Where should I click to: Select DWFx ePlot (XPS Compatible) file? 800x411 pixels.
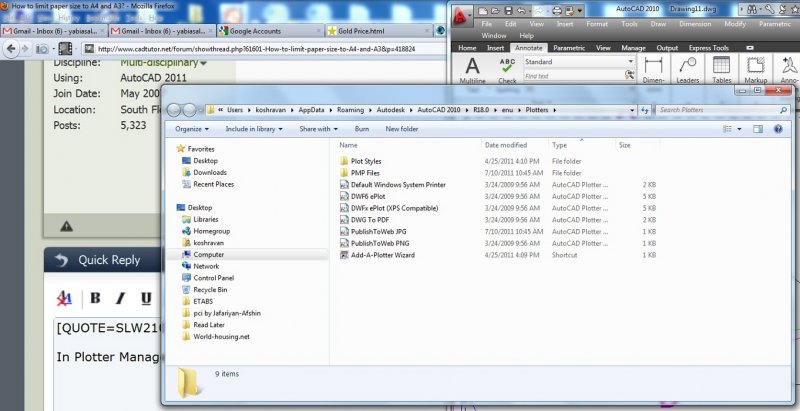(394, 208)
